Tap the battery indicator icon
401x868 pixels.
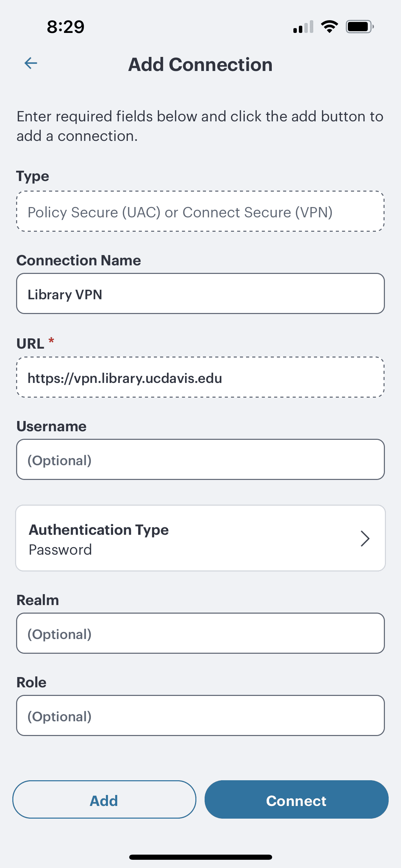click(360, 27)
